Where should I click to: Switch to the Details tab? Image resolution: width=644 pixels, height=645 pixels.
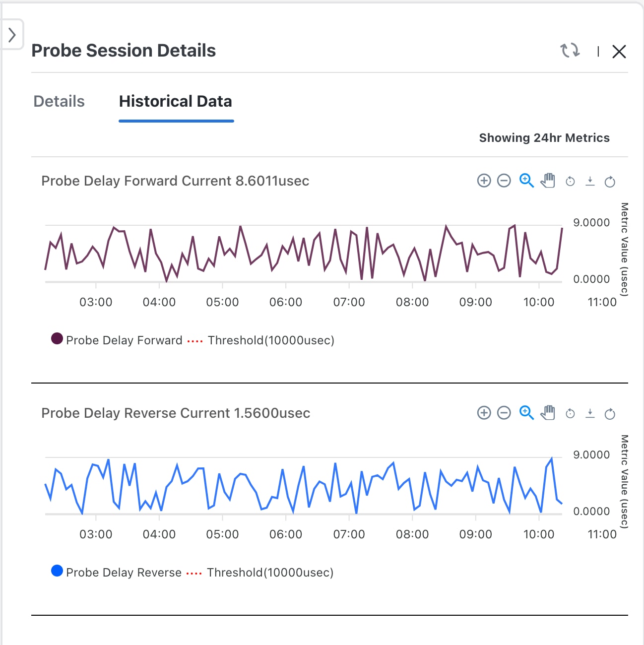point(59,101)
